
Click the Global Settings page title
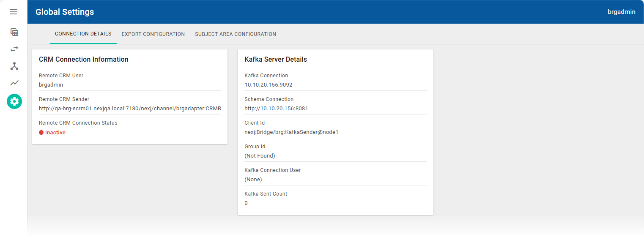(65, 12)
